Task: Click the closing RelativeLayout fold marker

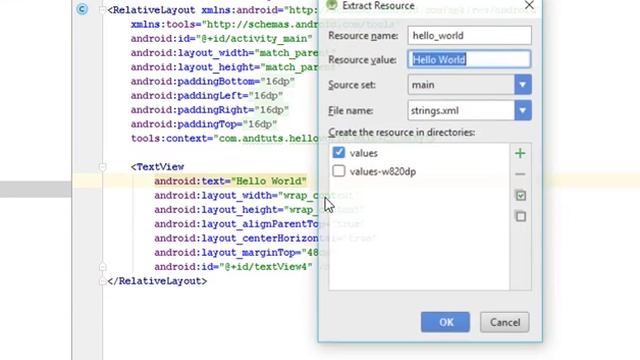Action: click(102, 281)
